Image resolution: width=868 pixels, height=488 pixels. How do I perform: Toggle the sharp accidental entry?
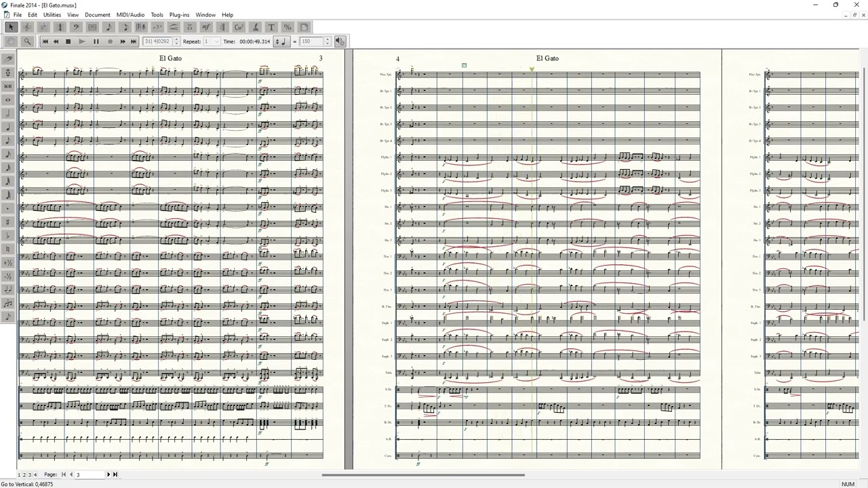click(x=8, y=222)
